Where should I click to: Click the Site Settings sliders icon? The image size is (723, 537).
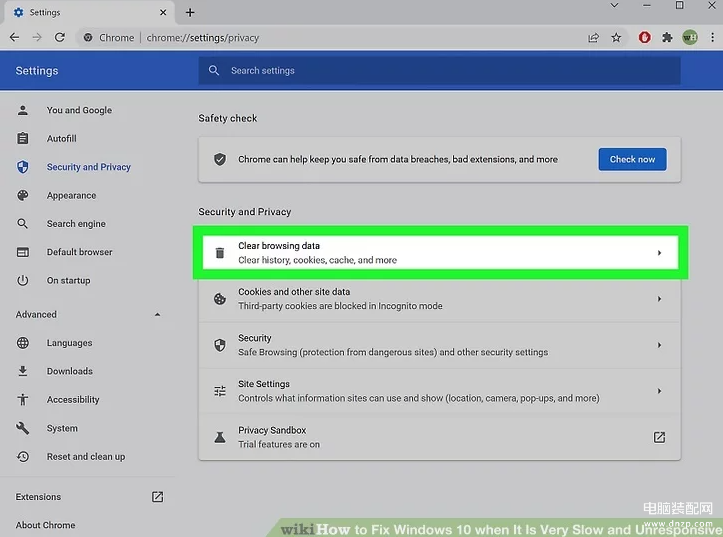(x=220, y=391)
